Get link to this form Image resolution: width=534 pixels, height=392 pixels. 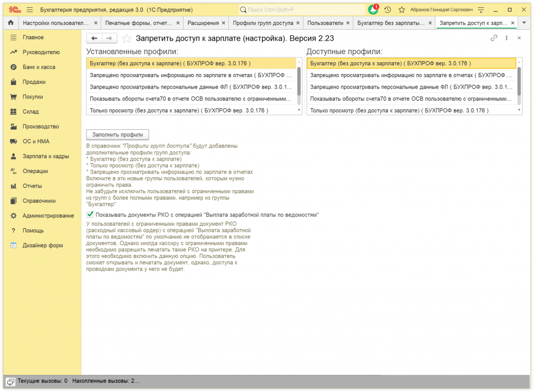pos(494,38)
